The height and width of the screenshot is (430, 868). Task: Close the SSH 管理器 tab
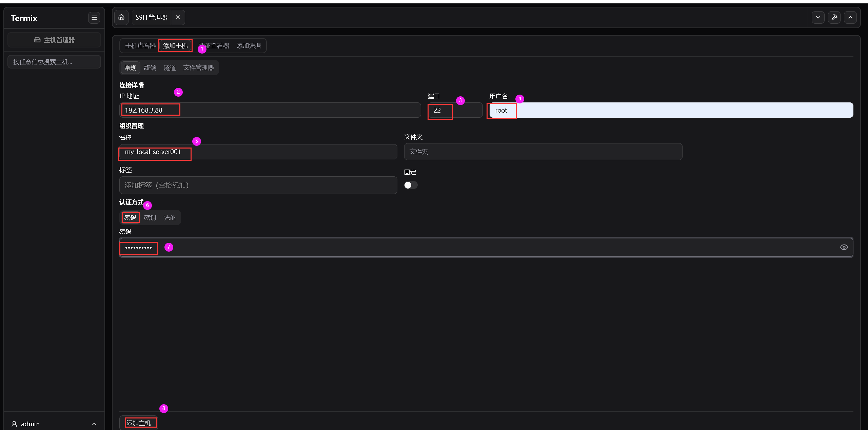[178, 18]
